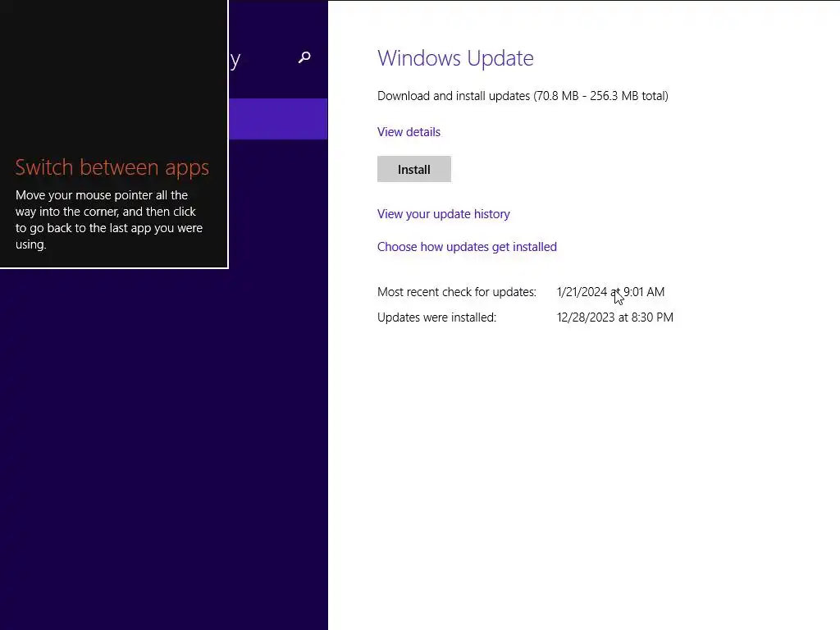Click the Most recent check for updates label
The image size is (840, 630).
pyautogui.click(x=457, y=292)
